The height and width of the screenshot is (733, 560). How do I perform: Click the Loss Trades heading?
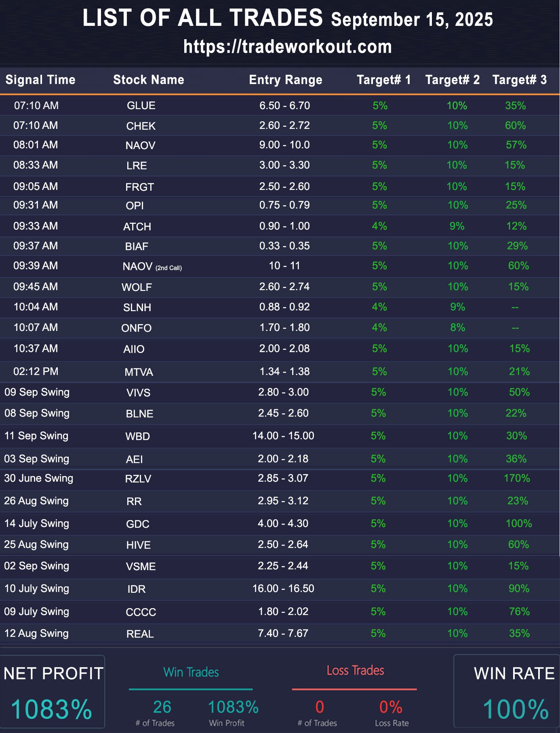click(355, 670)
